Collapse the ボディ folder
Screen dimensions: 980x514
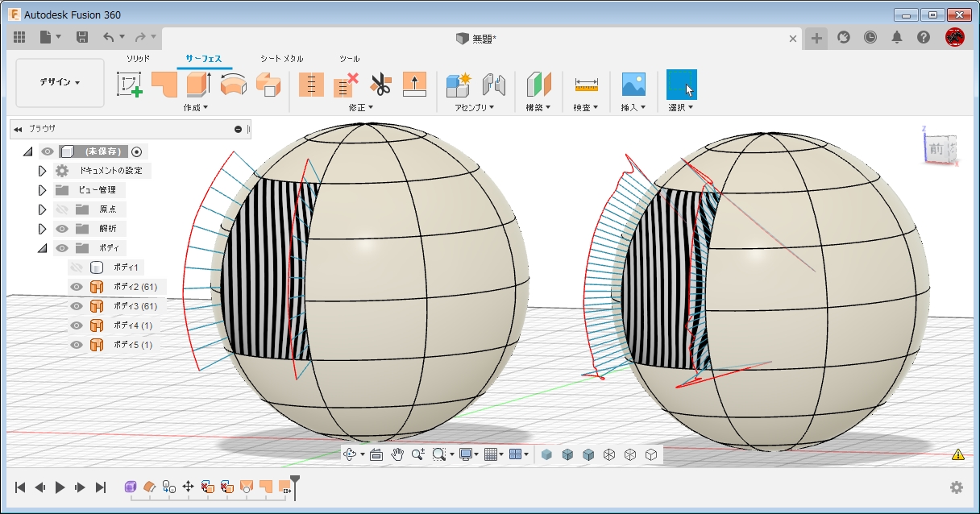click(43, 248)
